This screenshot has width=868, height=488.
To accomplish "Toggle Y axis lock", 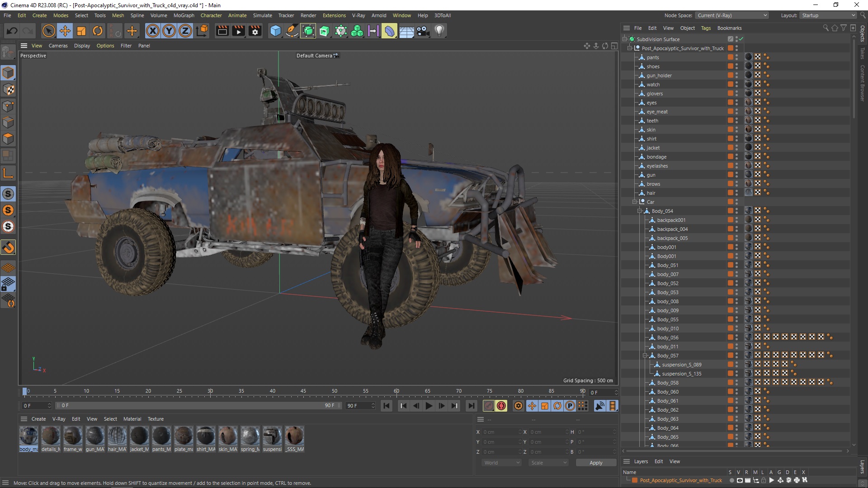I will tap(169, 31).
